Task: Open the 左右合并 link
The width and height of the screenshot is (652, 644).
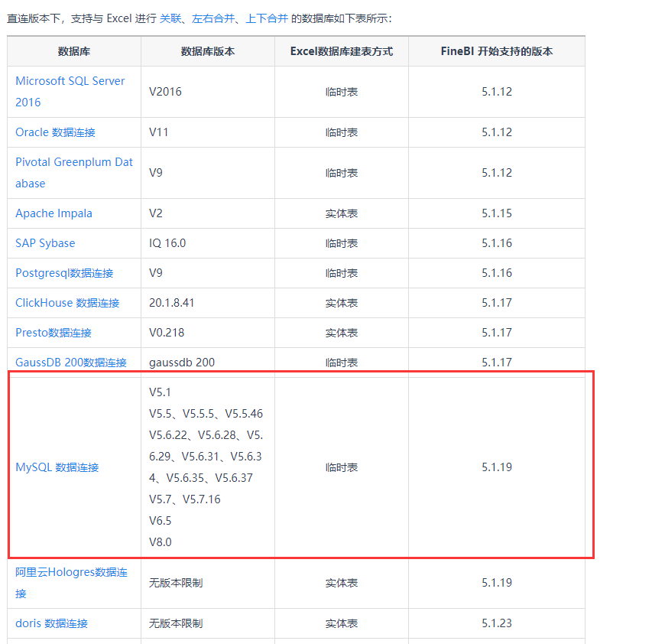Action: point(213,18)
